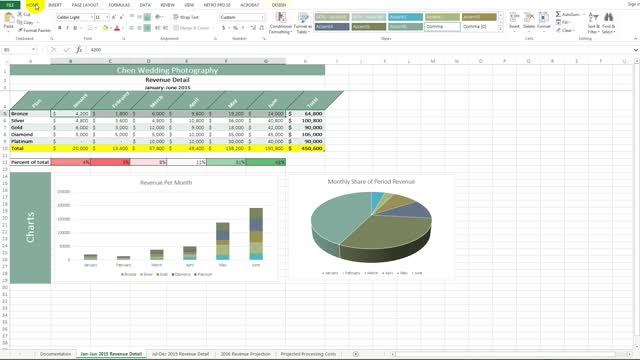Viewport: 640px width, 360px height.
Task: Click the Fill Color paint bucket
Action: point(105,28)
